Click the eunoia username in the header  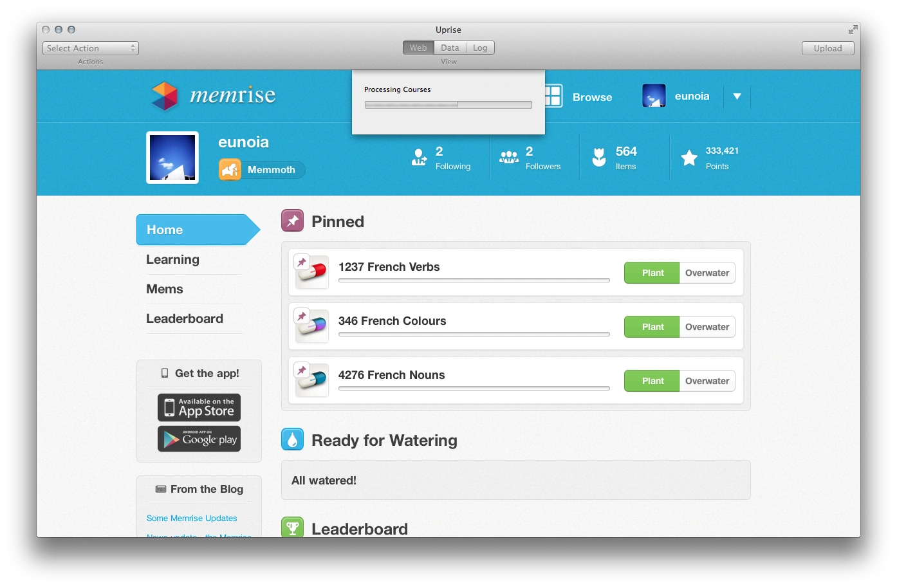click(692, 96)
